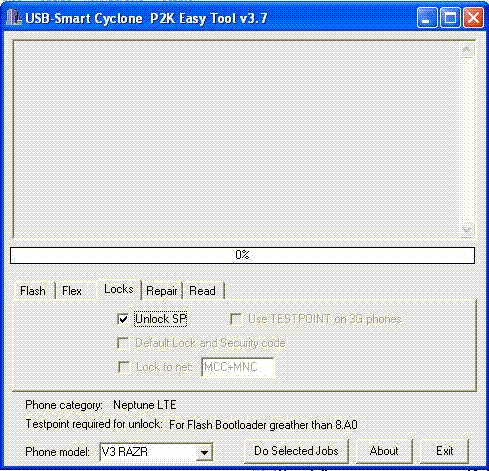This screenshot has width=489, height=471.
Task: Click the application icon in title bar
Action: click(14, 18)
